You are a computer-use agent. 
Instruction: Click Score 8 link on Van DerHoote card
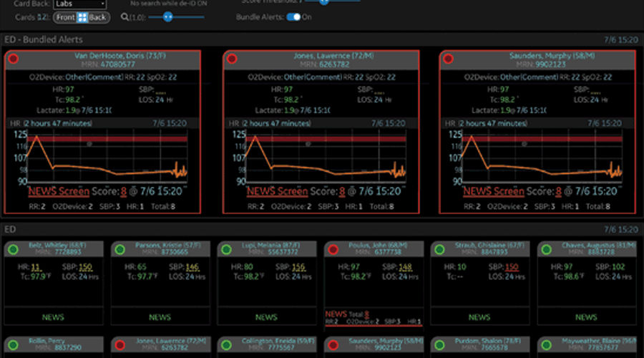pyautogui.click(x=124, y=192)
